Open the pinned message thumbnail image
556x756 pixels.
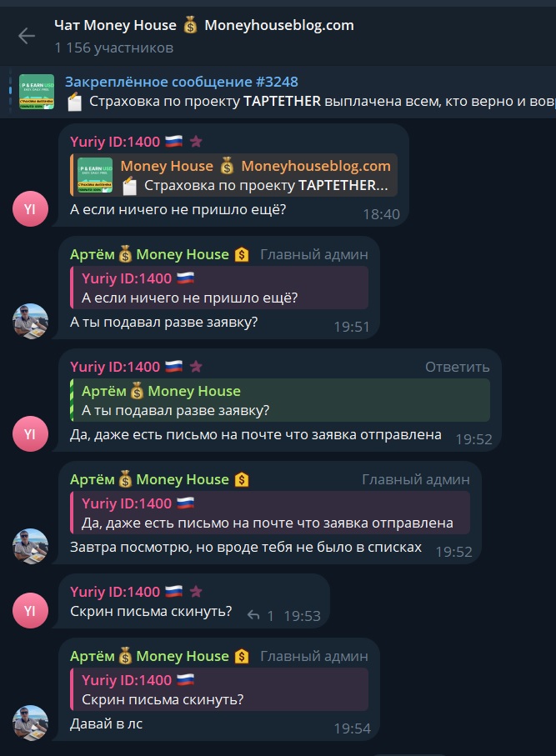coord(37,92)
